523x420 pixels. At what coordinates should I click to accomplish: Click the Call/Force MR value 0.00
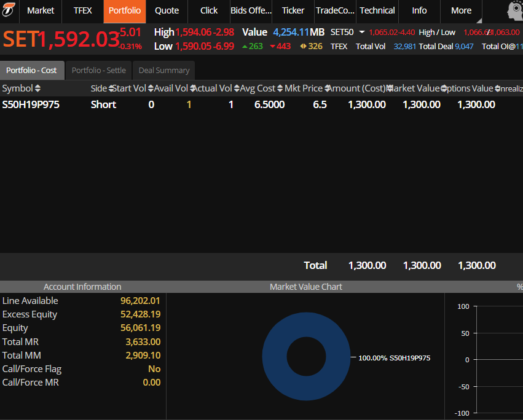click(152, 383)
